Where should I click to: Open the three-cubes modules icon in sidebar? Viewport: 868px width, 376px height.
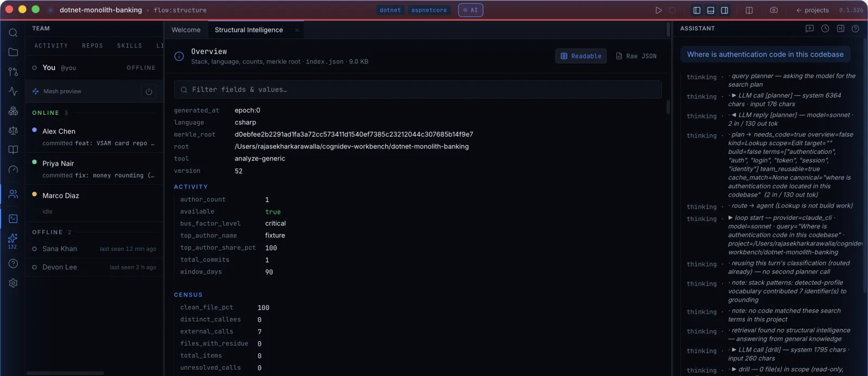13,111
